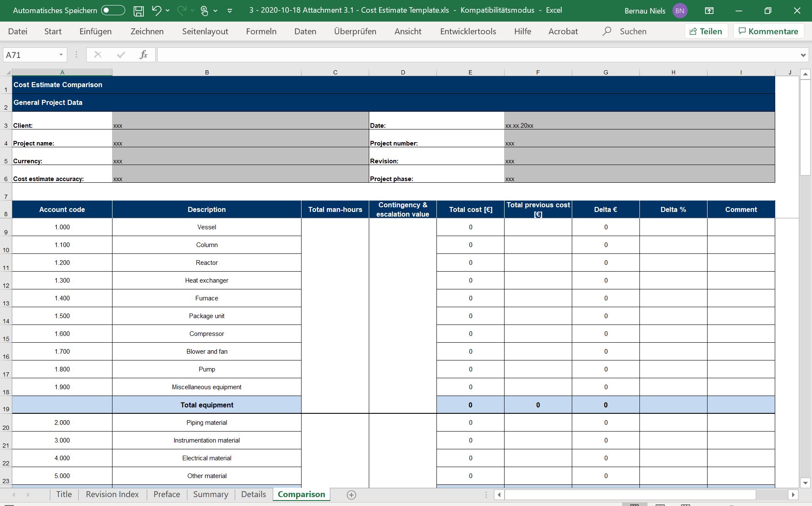Open the Undo history dropdown arrow

coord(168,11)
